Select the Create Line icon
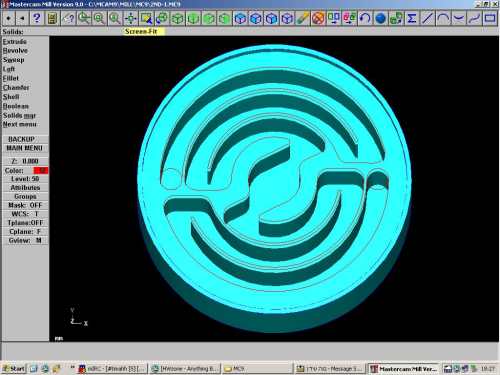 tap(427, 18)
